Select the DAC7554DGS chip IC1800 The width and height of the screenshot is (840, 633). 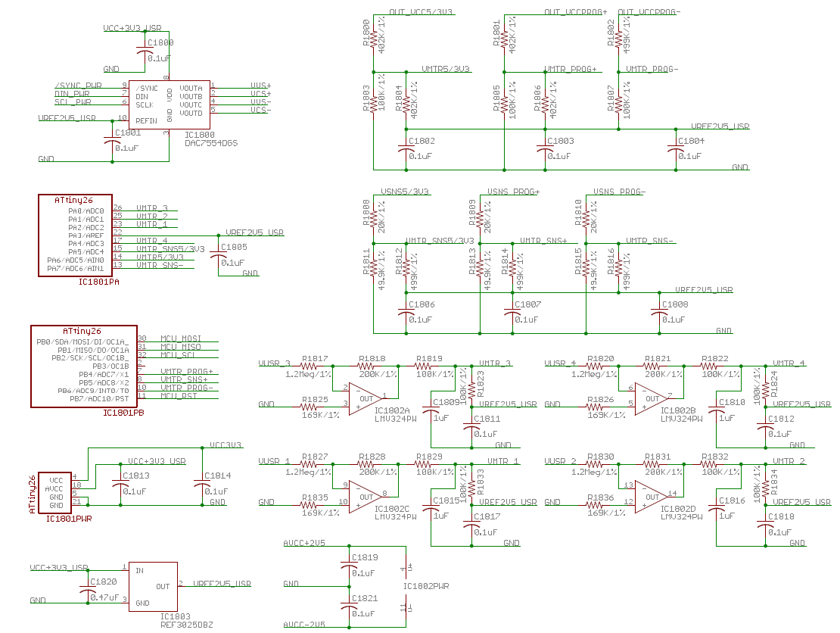[x=170, y=104]
